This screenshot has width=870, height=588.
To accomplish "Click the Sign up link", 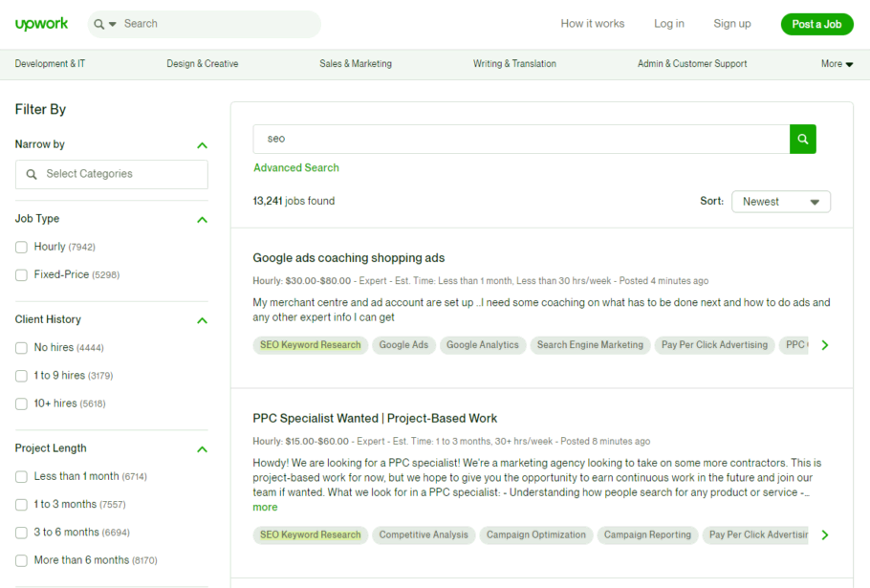I will click(x=731, y=24).
